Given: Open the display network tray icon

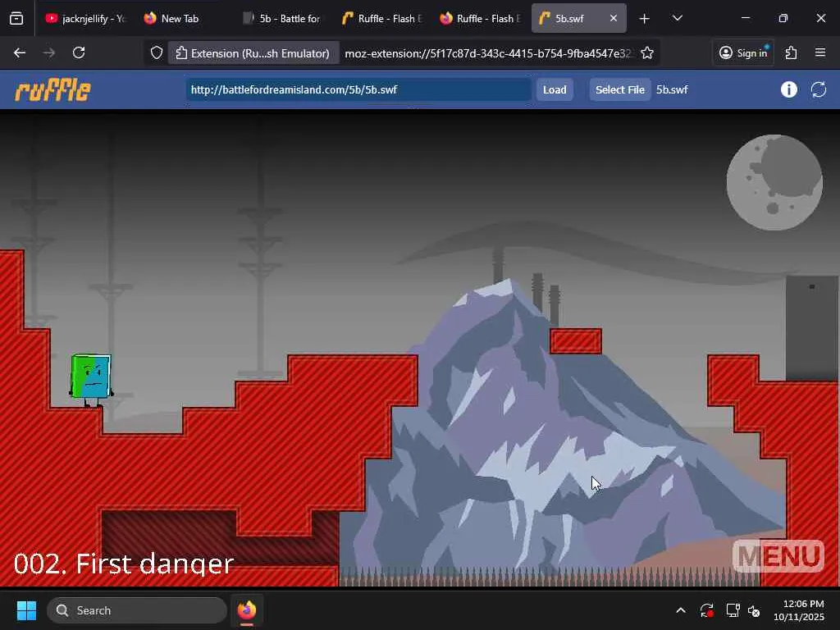Looking at the screenshot, I should (733, 610).
